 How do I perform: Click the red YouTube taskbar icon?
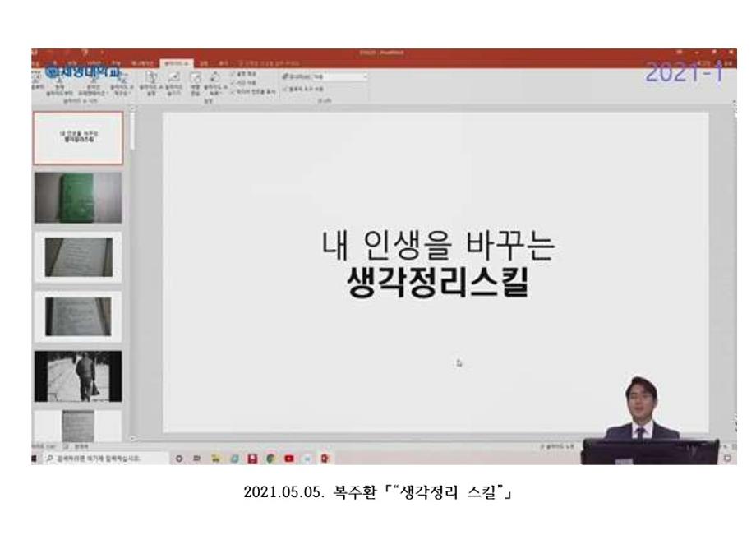(289, 459)
